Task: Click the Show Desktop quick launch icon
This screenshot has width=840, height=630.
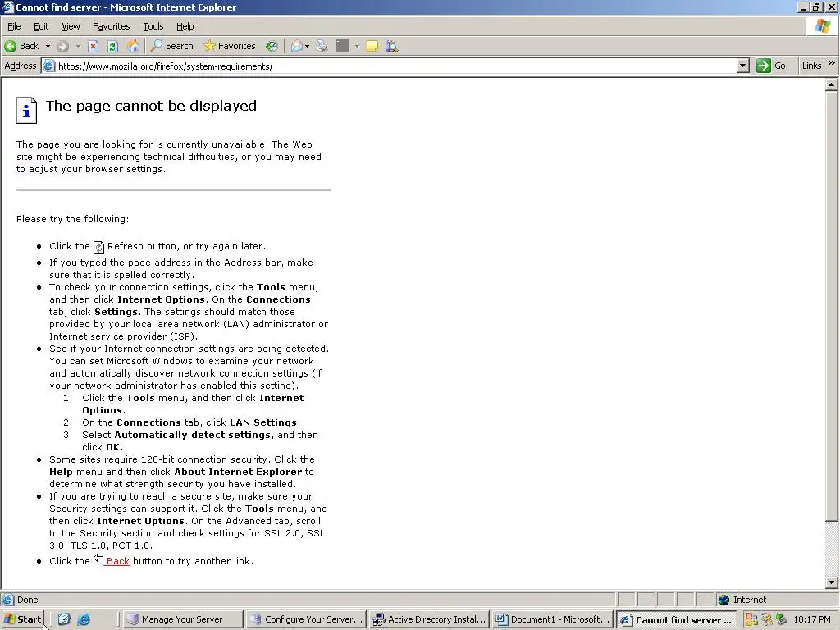Action: point(64,619)
